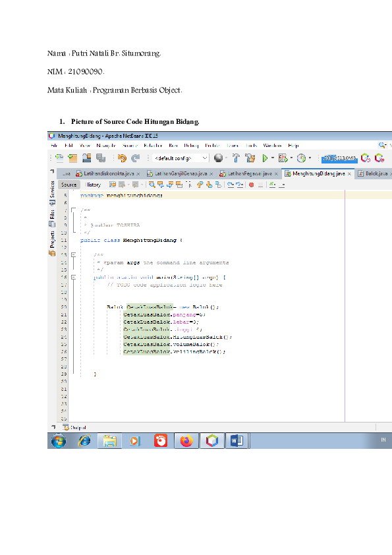
Task: Open the Debug Project dropdown arrow
Action: click(x=291, y=158)
